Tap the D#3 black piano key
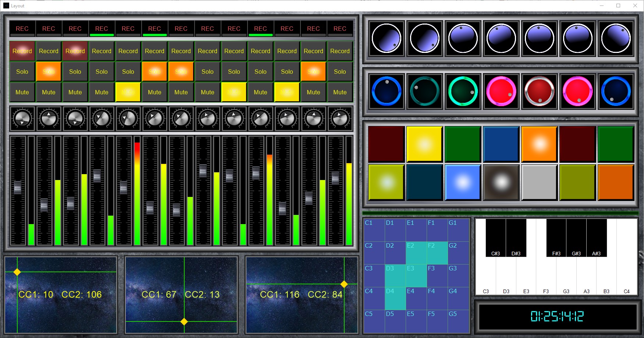 click(516, 237)
